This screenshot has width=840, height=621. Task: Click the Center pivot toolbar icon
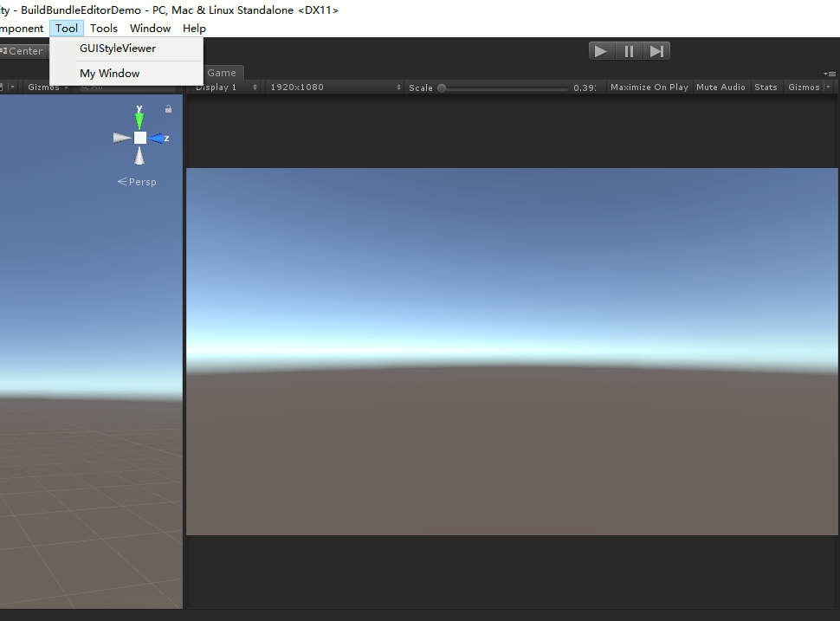point(22,50)
